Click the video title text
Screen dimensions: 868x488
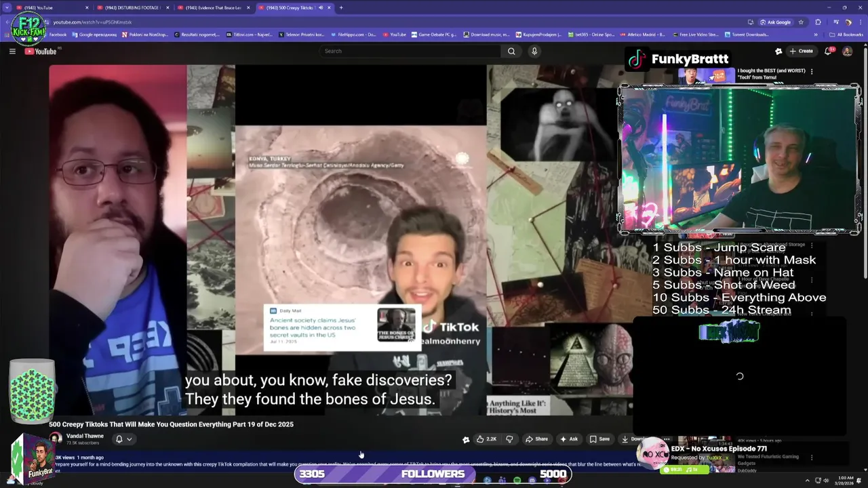[x=171, y=424]
